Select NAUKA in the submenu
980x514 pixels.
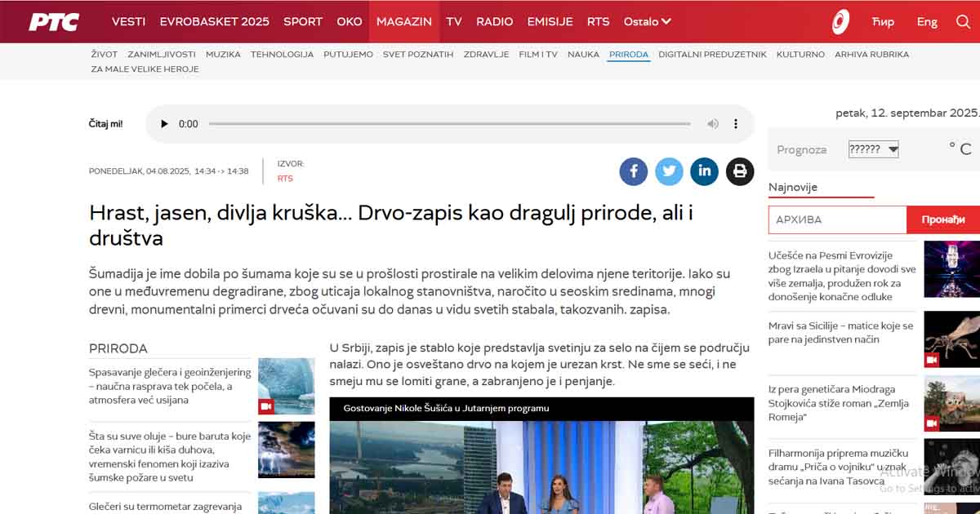click(x=583, y=55)
